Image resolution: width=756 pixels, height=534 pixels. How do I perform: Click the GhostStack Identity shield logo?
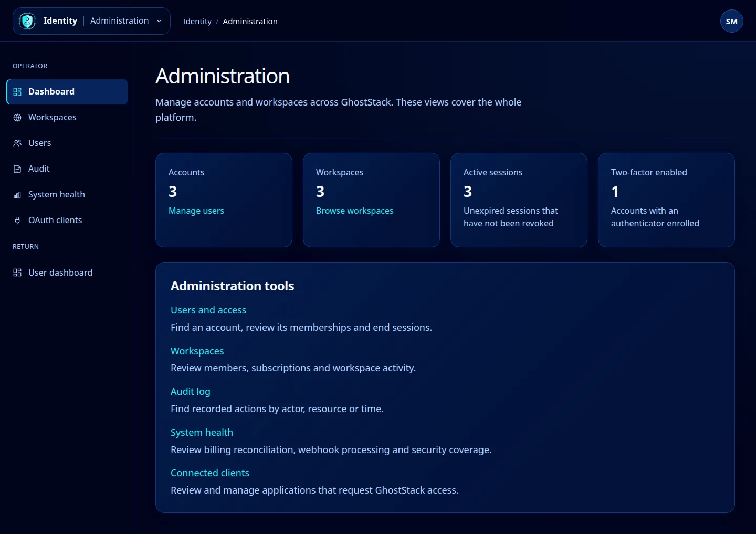[x=27, y=21]
